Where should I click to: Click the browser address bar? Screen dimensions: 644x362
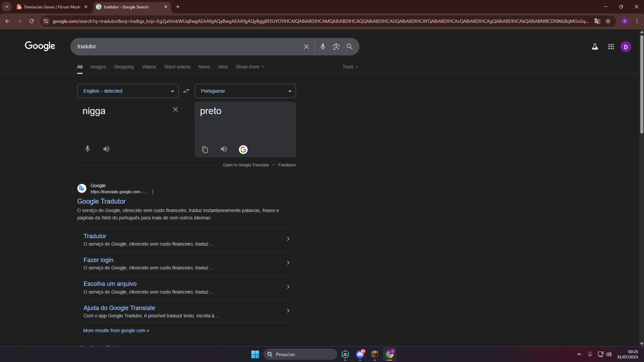tap(320, 21)
